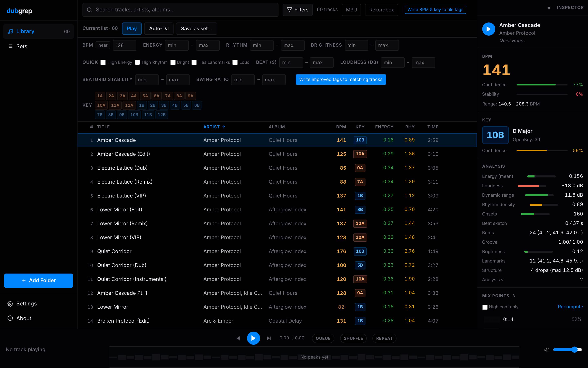Enable the Loud quick filter
Viewport: 588px width, 368px height.
coord(235,62)
